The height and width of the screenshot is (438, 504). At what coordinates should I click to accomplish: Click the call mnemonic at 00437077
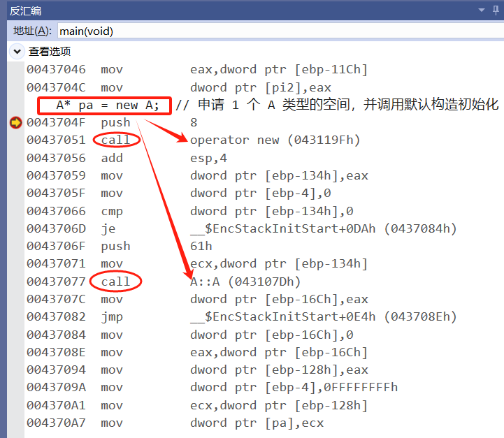point(115,282)
